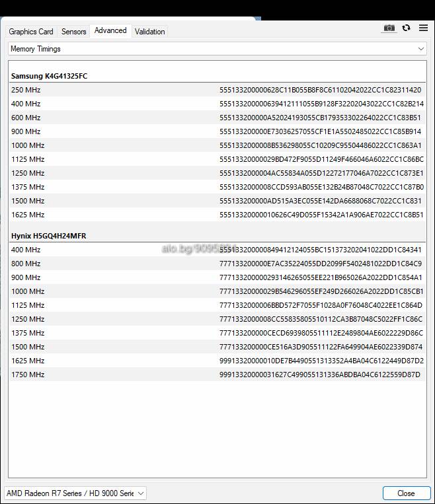Select the Advanced tab

[x=110, y=30]
